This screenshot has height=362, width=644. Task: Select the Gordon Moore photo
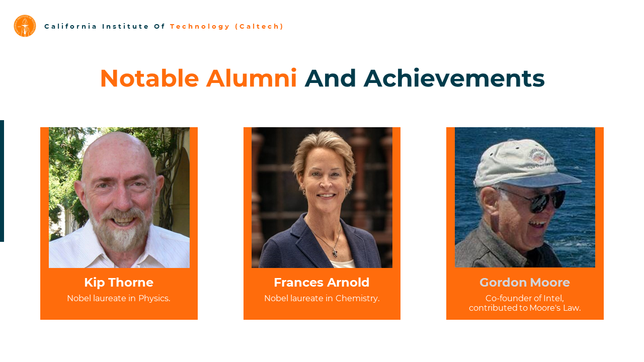[525, 197]
